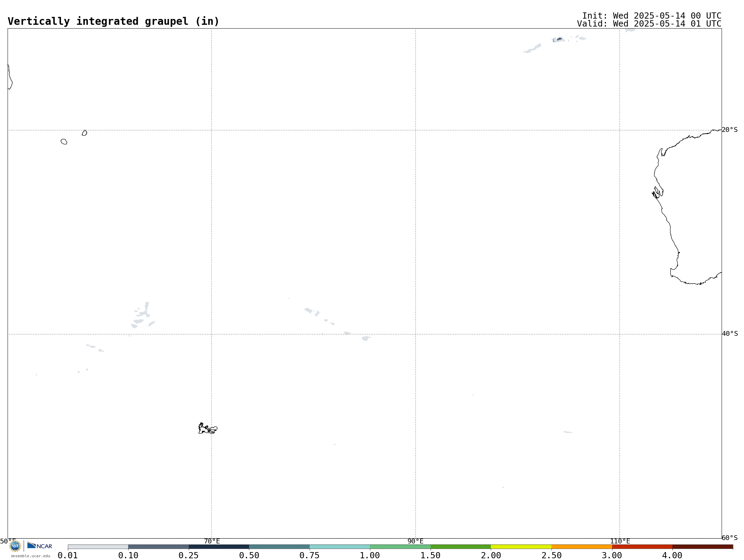Click the 110°E longitude label
The image size is (744, 560).
[620, 541]
